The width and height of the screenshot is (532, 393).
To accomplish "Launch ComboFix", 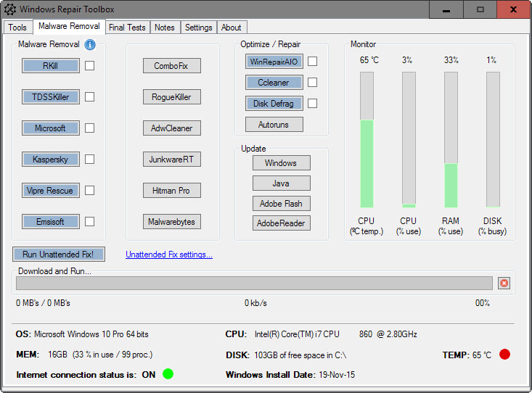I will click(172, 65).
